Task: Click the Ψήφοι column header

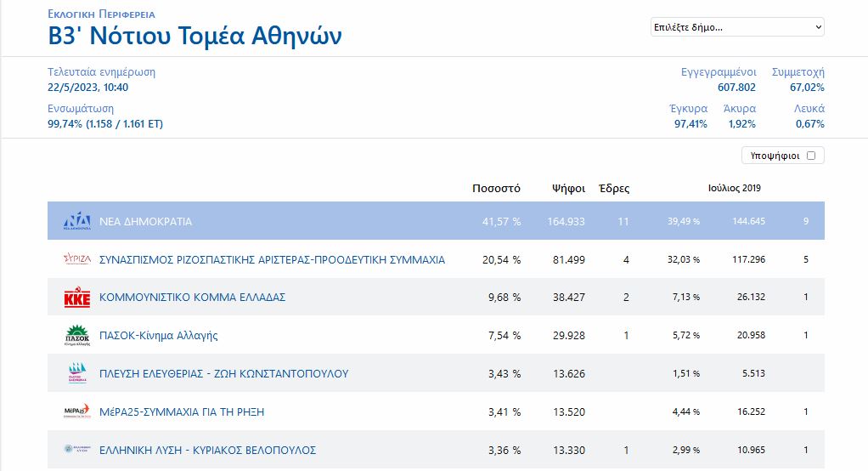Action: tap(567, 189)
